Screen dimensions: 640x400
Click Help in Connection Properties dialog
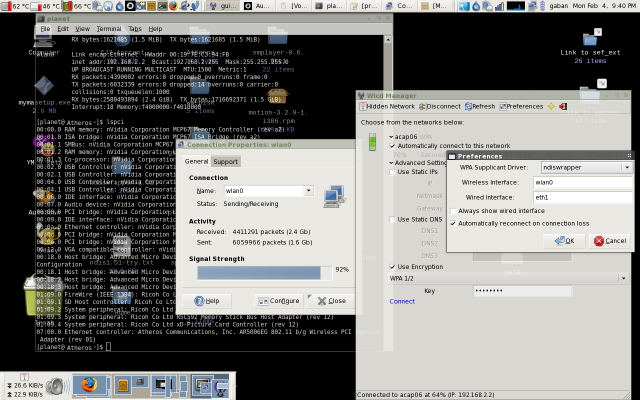pos(207,301)
